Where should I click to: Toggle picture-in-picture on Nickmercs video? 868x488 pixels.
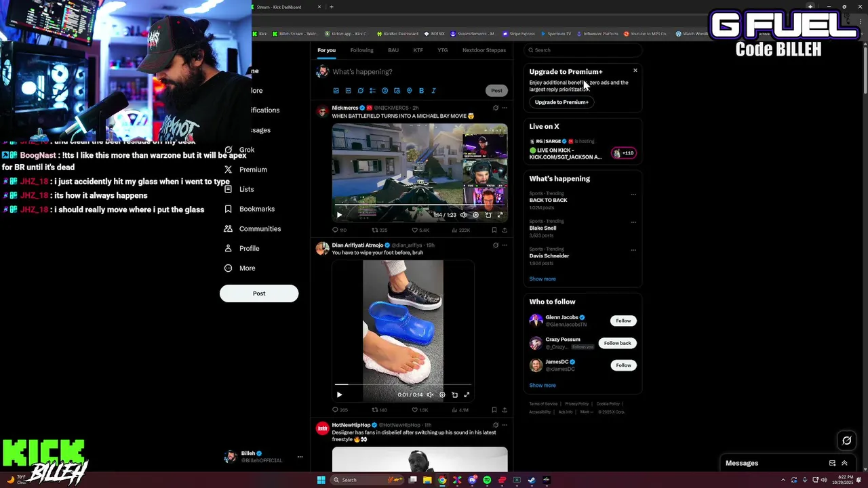488,215
